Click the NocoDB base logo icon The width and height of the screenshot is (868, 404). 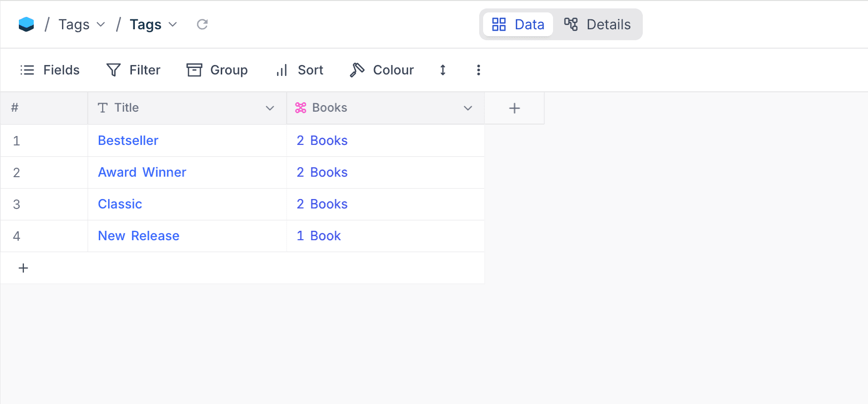tap(26, 24)
